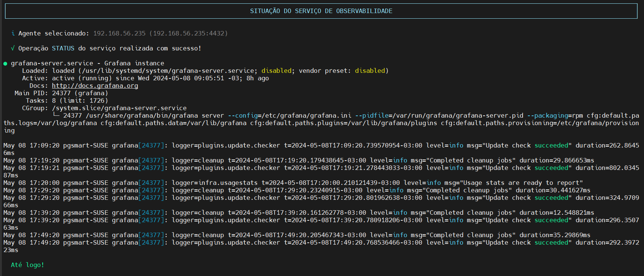The width and height of the screenshot is (644, 276).
Task: Select the header 'SITUAÇÃO DO SERVIÇO DE OBSERVABILIDADE'
Action: pos(321,11)
